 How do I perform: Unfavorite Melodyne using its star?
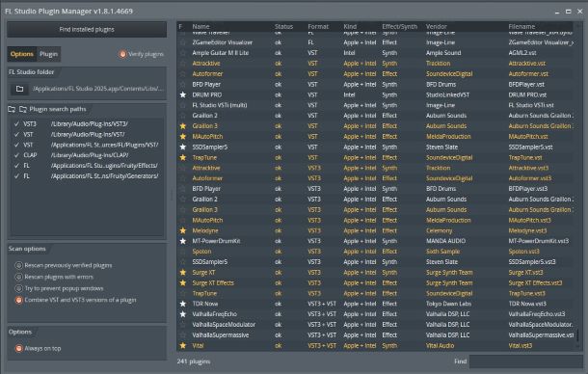point(183,230)
